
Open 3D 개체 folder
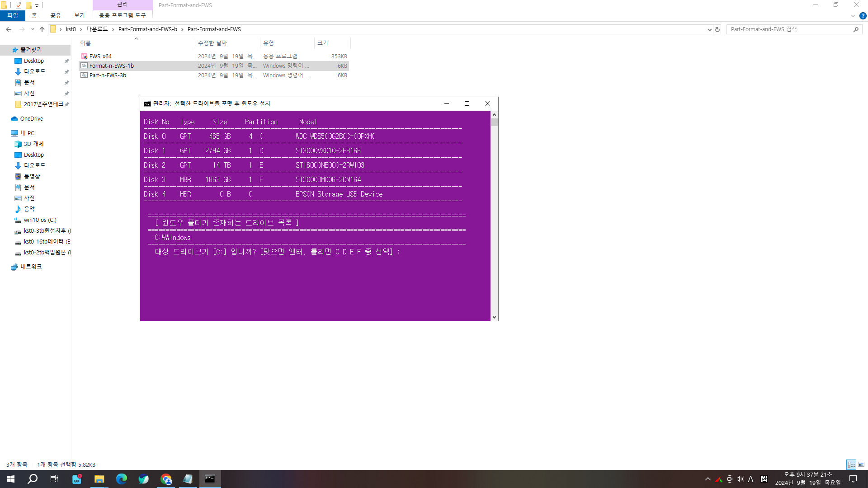pyautogui.click(x=34, y=144)
